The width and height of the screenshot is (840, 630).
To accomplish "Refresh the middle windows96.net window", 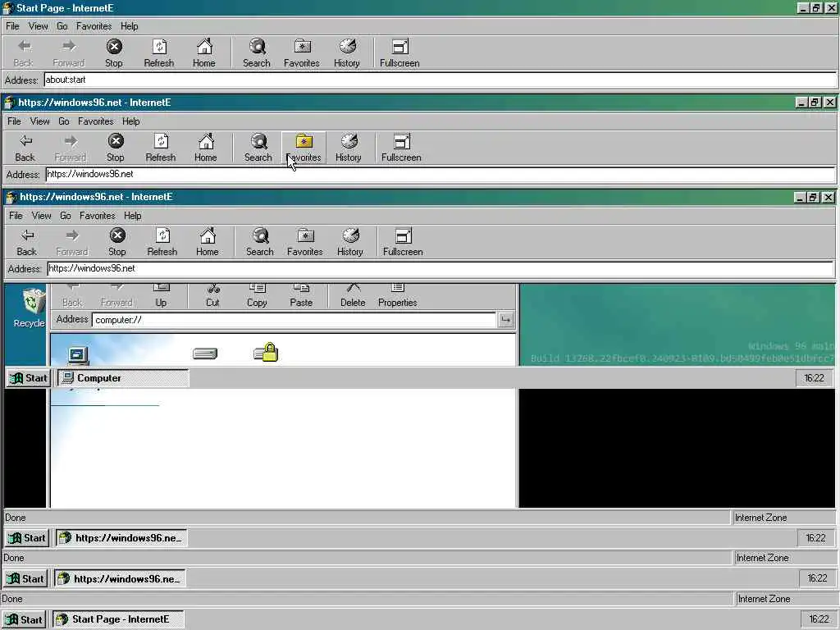I will [x=161, y=148].
